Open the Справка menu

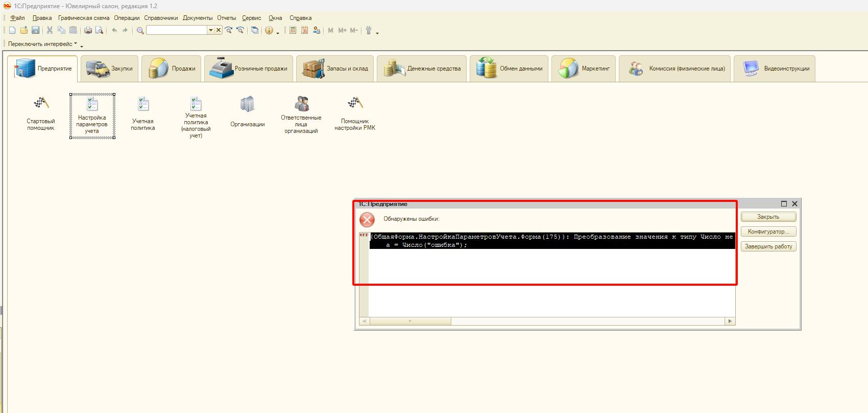[300, 18]
